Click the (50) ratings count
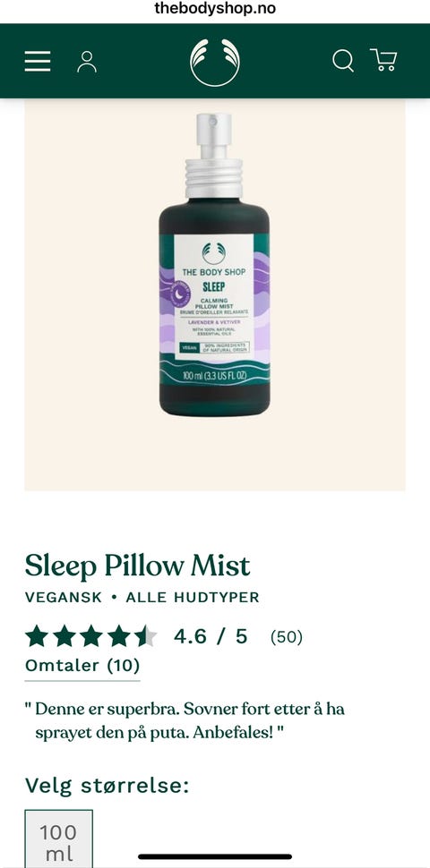 coord(287,637)
